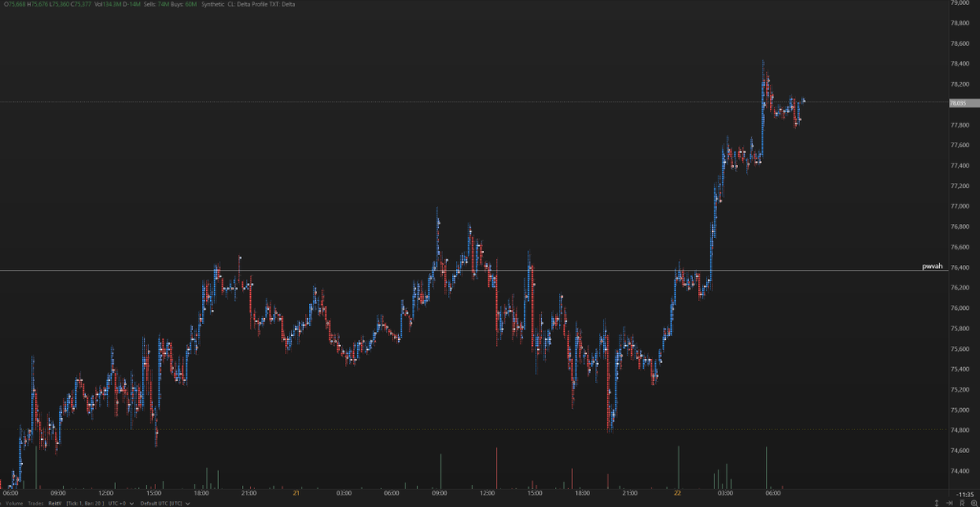This screenshot has width=980, height=507.
Task: Click the Synthetic label in header
Action: click(x=213, y=4)
